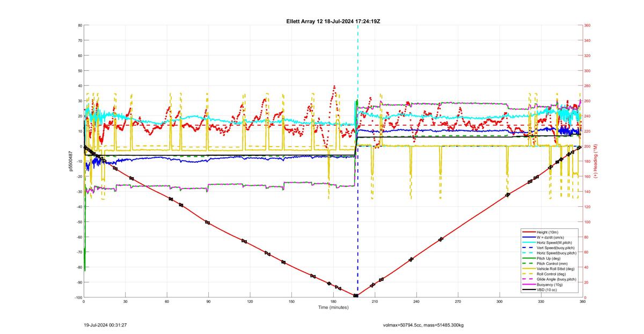The image size is (644, 334).
Task: Click the left y-axis tick label '-100'
Action: pyautogui.click(x=77, y=297)
